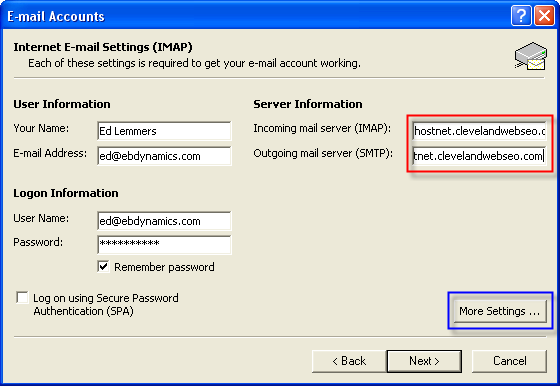Viewport: 560px width, 386px height.
Task: Select the Your Name field containing Ed Lemmers
Action: click(x=164, y=131)
